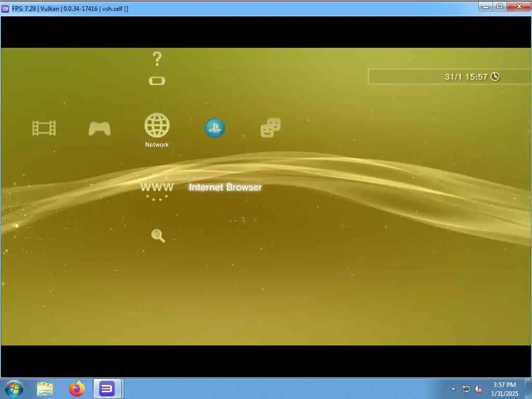
Task: Close the RPCS3 window
Action: (x=519, y=6)
